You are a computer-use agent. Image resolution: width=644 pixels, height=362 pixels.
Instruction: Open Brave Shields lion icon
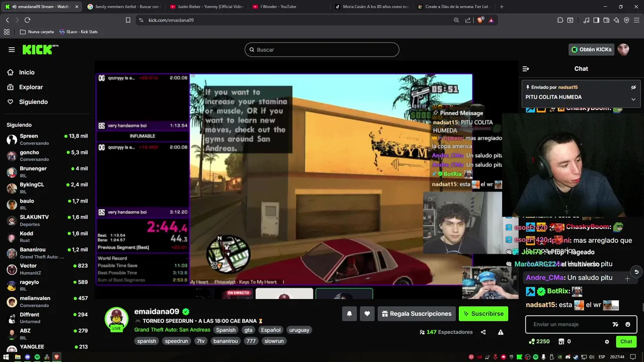pyautogui.click(x=480, y=20)
